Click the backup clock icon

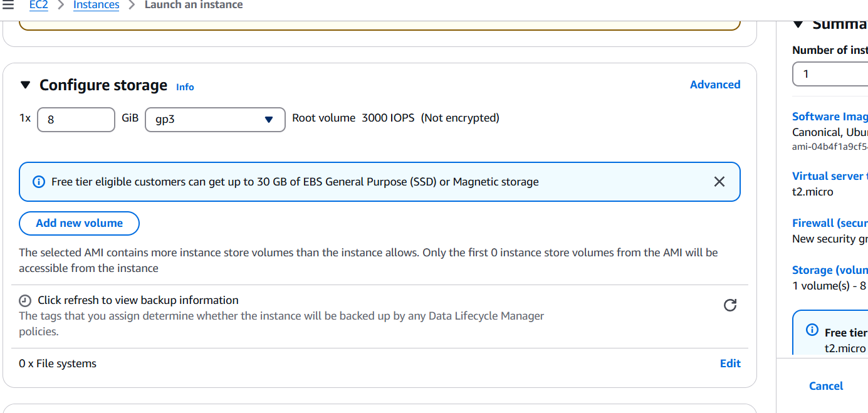(x=25, y=301)
